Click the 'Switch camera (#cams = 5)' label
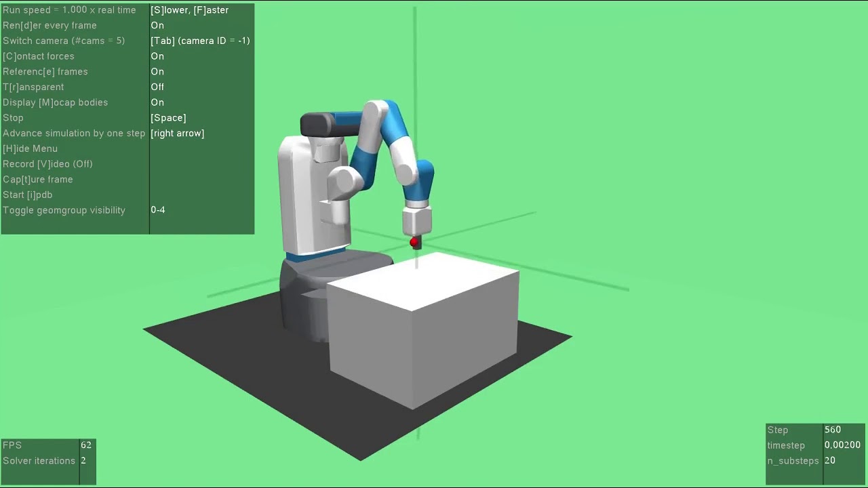 (64, 41)
